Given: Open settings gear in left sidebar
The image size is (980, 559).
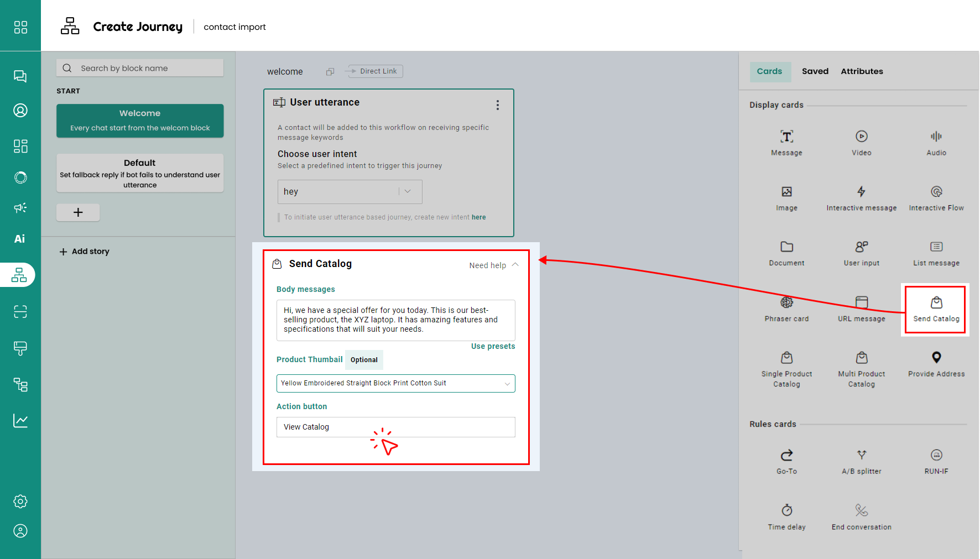Looking at the screenshot, I should pos(20,501).
